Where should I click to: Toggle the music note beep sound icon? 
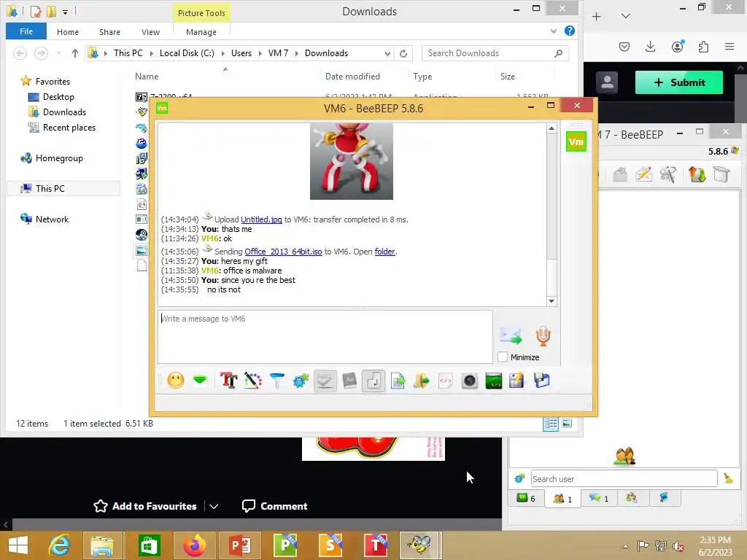(373, 381)
